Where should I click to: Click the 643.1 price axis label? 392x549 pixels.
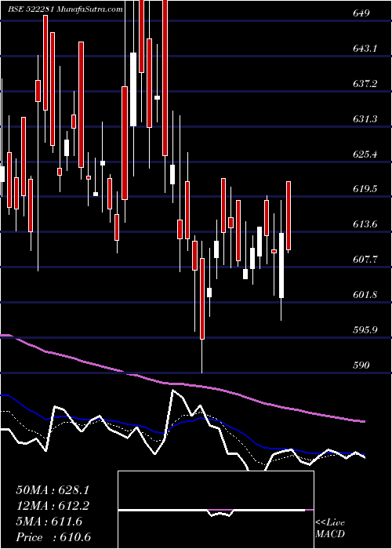pyautogui.click(x=365, y=49)
